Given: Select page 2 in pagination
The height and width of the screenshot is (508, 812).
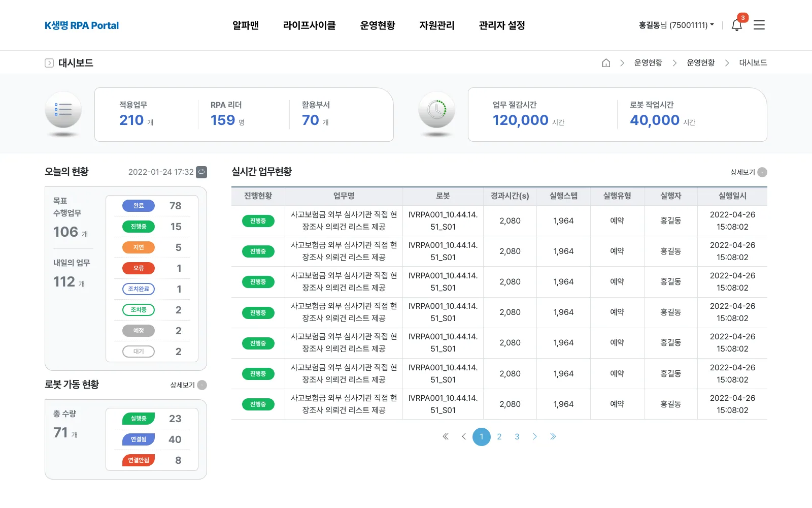Looking at the screenshot, I should pyautogui.click(x=499, y=436).
